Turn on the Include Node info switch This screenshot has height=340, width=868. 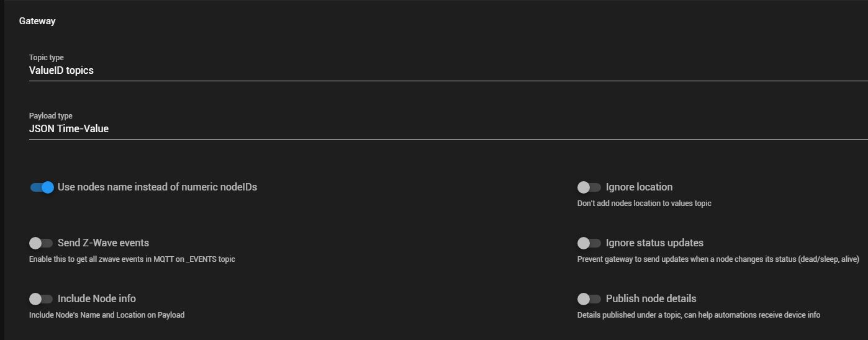click(41, 299)
